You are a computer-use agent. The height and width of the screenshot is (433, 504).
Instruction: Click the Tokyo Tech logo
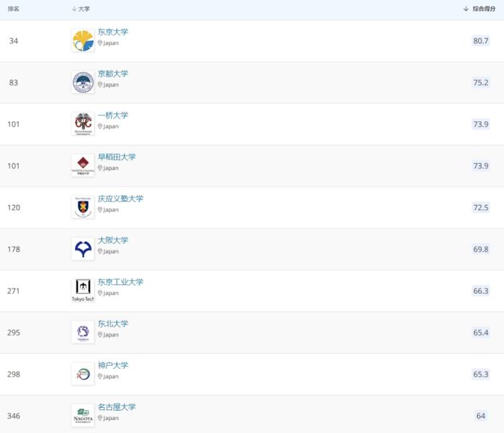click(83, 291)
